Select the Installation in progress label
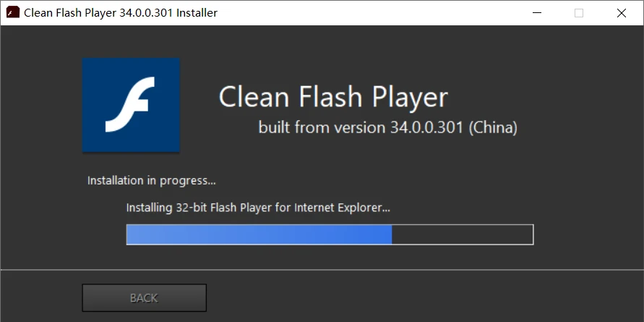This screenshot has height=322, width=644. pyautogui.click(x=152, y=180)
